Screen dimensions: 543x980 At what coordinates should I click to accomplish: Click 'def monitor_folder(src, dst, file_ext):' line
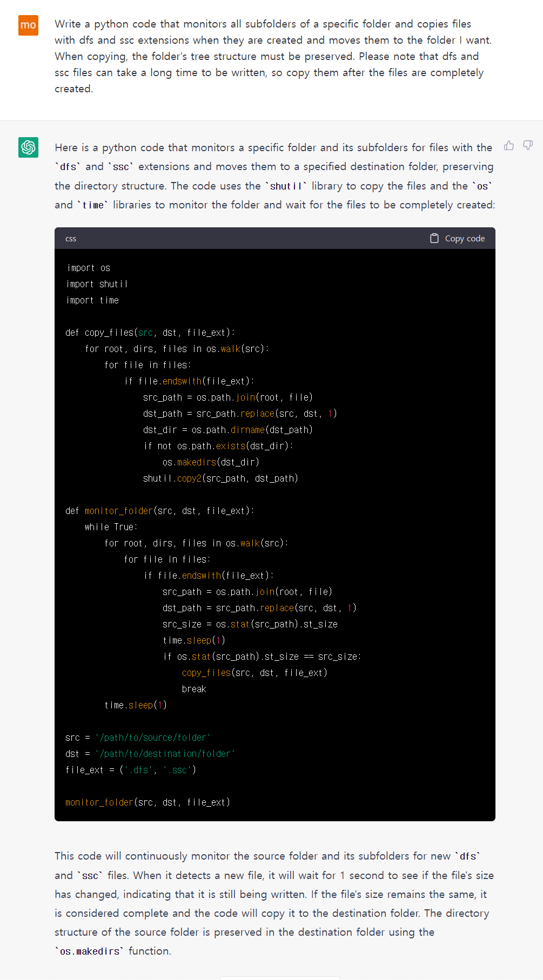pyautogui.click(x=160, y=511)
